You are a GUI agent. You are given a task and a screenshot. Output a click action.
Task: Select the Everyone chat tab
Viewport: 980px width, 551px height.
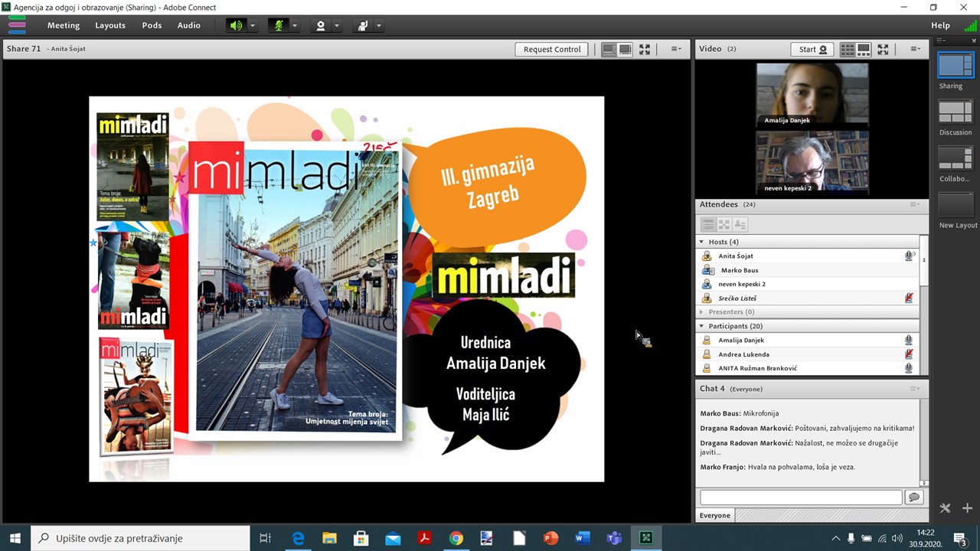714,516
